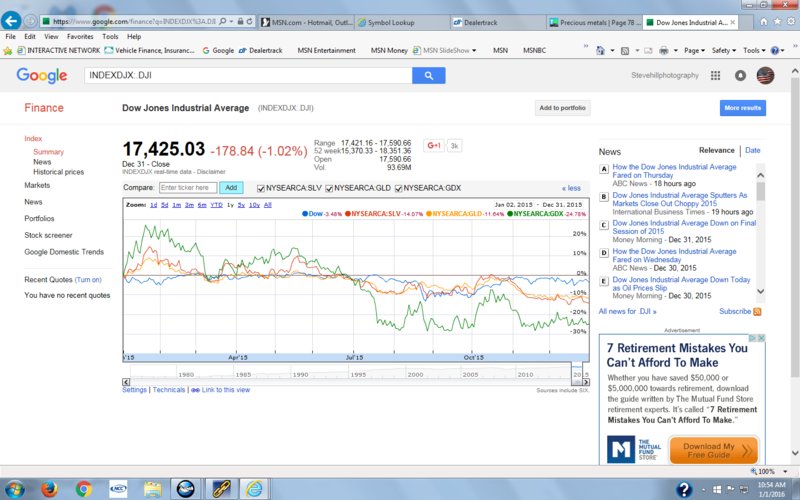The image size is (800, 500).
Task: Launch Firefox from the taskbar
Action: click(x=49, y=489)
